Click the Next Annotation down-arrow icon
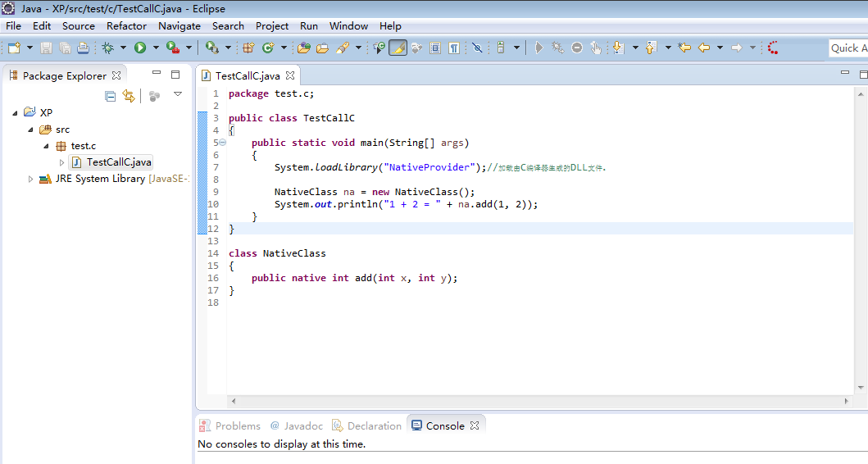This screenshot has height=464, width=868. (x=618, y=48)
